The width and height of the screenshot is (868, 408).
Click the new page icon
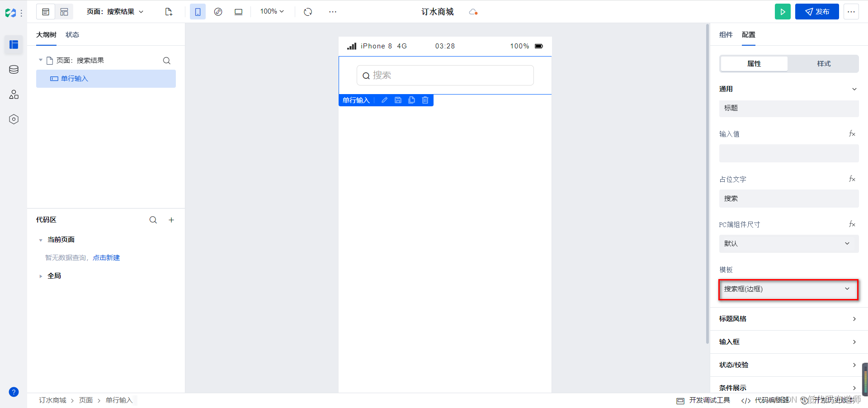click(x=169, y=12)
